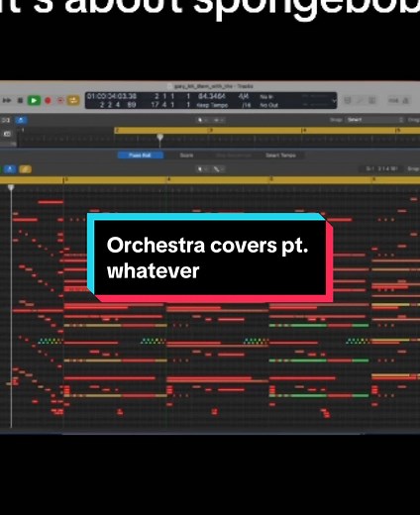Click the No In MIDI activity field
This screenshot has height=515, width=420.
click(x=266, y=97)
